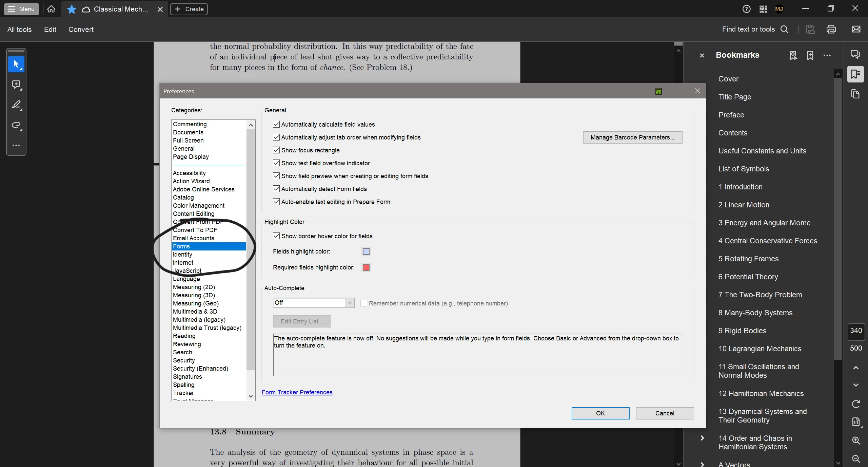Viewport: 868px width, 467px height.
Task: Click the rotate page icon
Action: coord(856,404)
